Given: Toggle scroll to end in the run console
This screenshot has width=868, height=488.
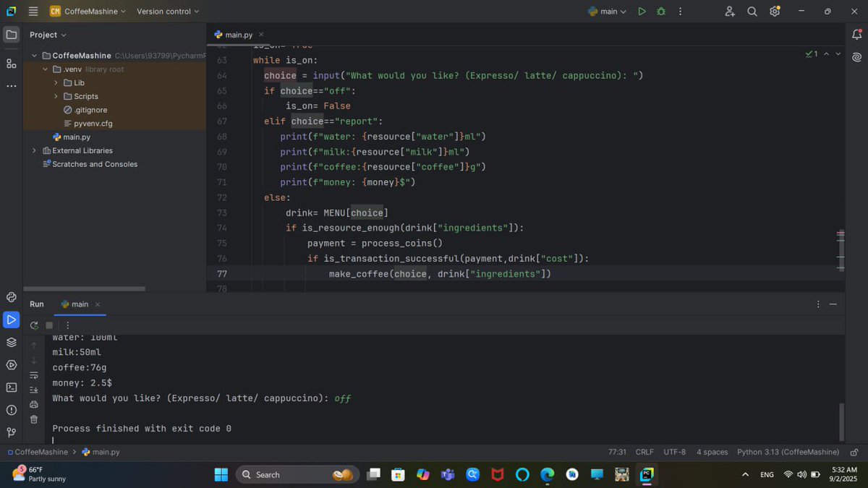Looking at the screenshot, I should tap(34, 390).
